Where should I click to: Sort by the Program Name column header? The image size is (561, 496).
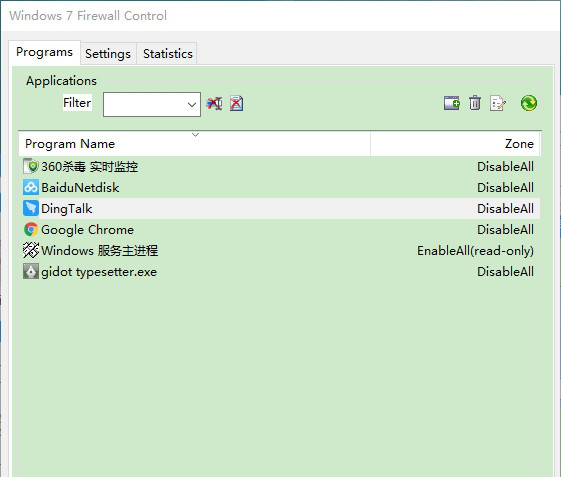[x=195, y=144]
